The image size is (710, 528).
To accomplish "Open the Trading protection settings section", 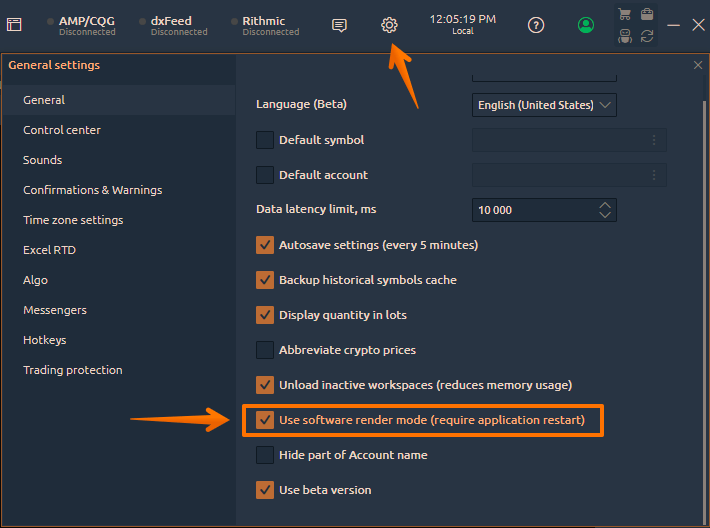I will coord(72,370).
